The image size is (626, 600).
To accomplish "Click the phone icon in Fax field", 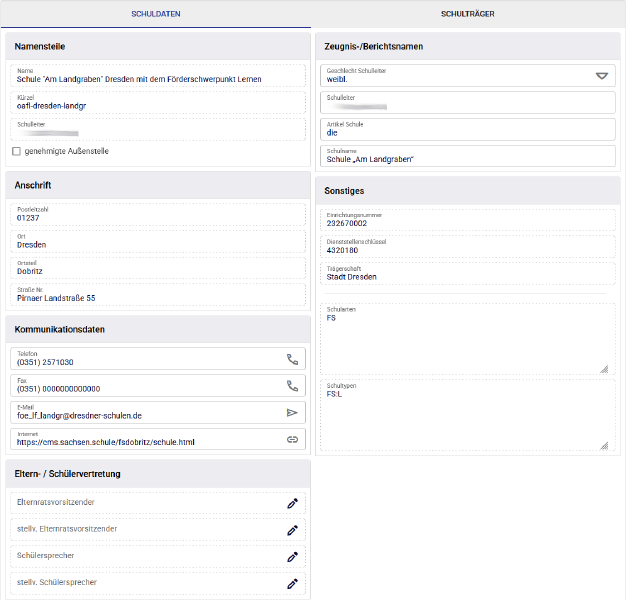I will pyautogui.click(x=292, y=386).
